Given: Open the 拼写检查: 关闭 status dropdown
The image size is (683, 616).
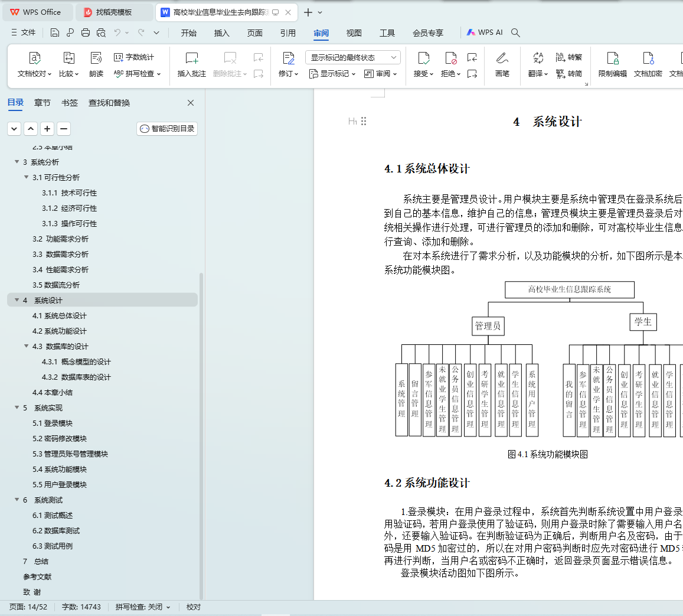Looking at the screenshot, I should [x=143, y=607].
